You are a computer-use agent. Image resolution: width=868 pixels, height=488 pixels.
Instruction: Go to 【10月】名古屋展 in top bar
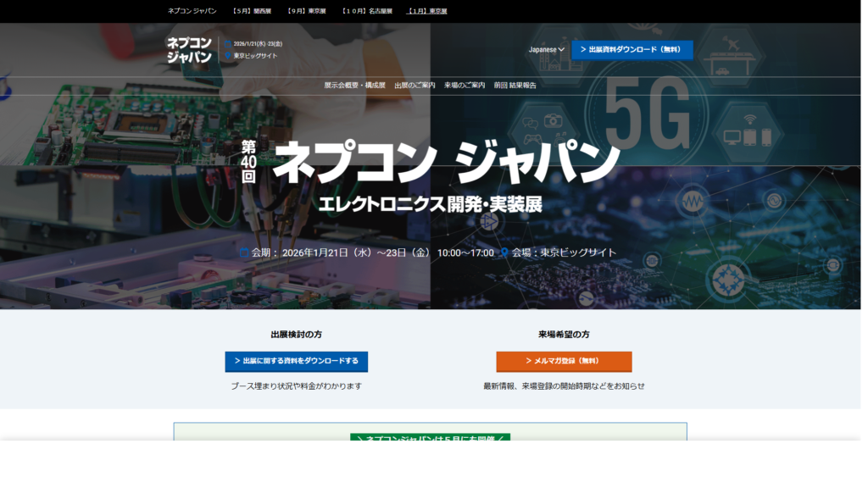pyautogui.click(x=366, y=11)
